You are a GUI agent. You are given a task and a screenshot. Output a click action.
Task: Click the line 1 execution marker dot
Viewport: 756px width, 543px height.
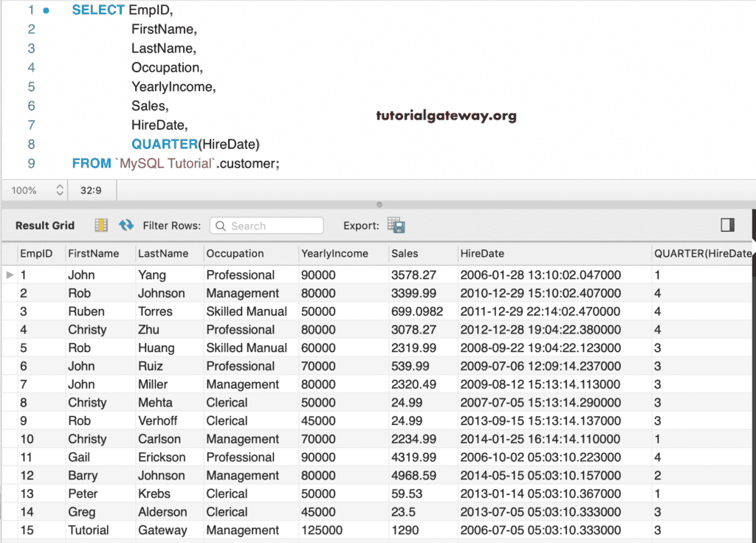coord(47,10)
